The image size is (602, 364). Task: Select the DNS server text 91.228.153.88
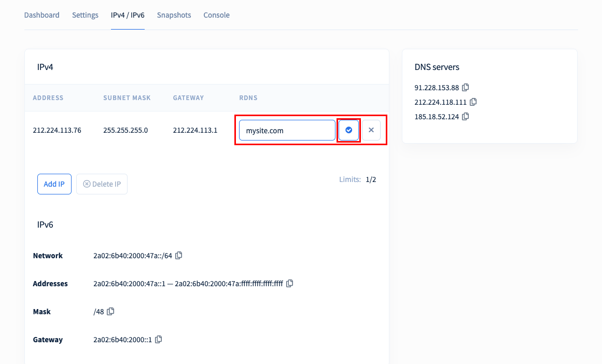pos(437,88)
